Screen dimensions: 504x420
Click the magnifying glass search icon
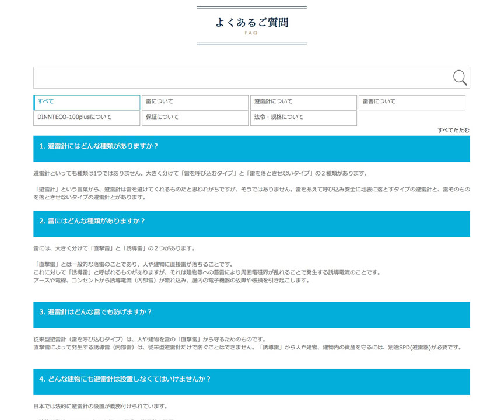click(460, 78)
